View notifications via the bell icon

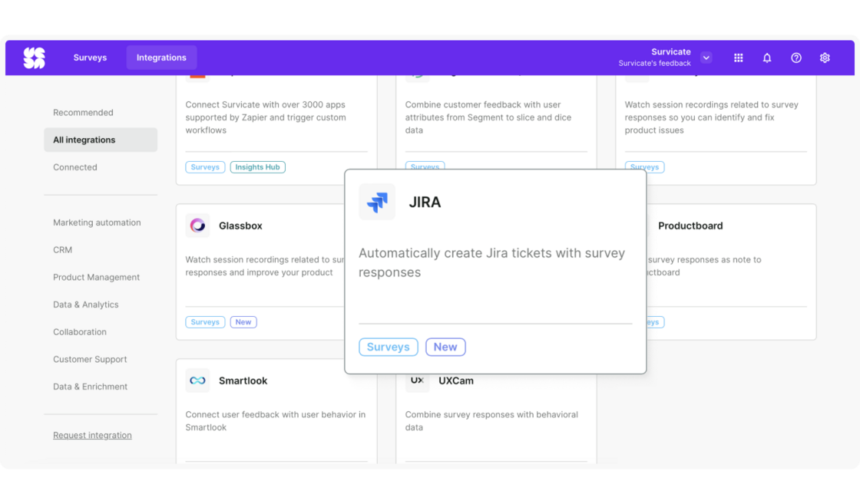[x=767, y=57]
